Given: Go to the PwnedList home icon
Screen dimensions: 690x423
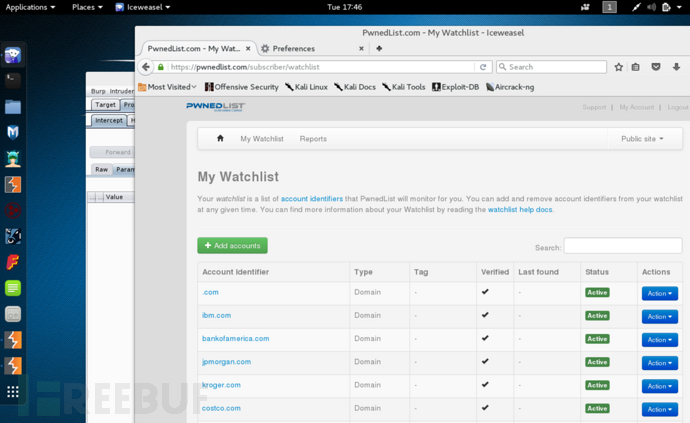Looking at the screenshot, I should click(x=220, y=138).
